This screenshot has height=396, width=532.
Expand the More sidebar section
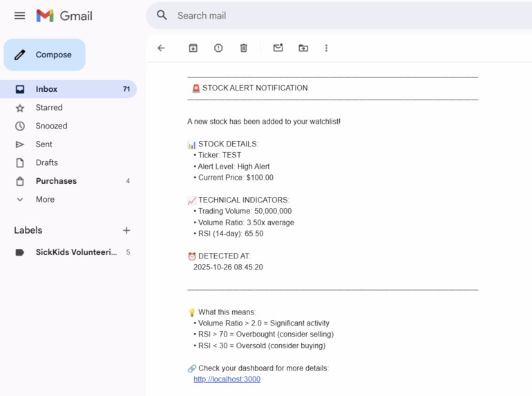pos(45,199)
